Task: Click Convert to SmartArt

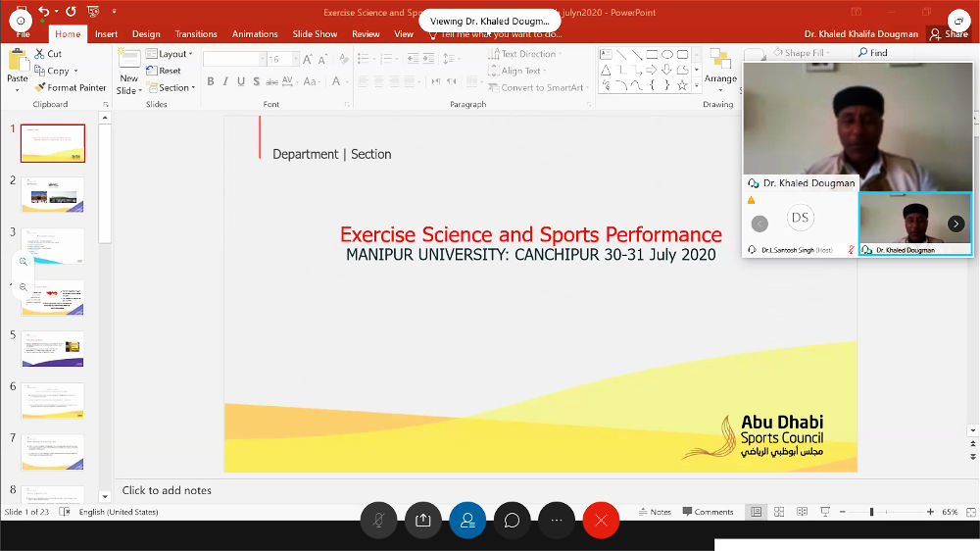Action: pos(539,87)
